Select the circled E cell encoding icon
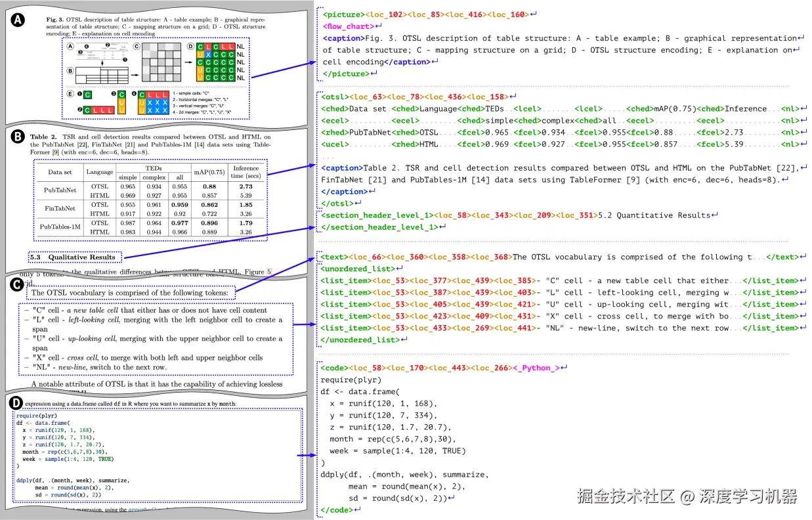Viewport: 812px width, 520px height. pyautogui.click(x=70, y=93)
